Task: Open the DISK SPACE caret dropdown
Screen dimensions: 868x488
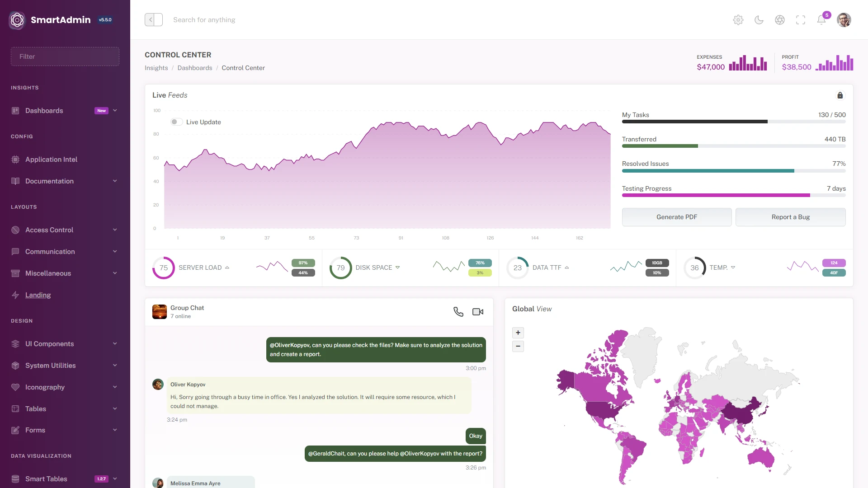Action: pos(398,267)
